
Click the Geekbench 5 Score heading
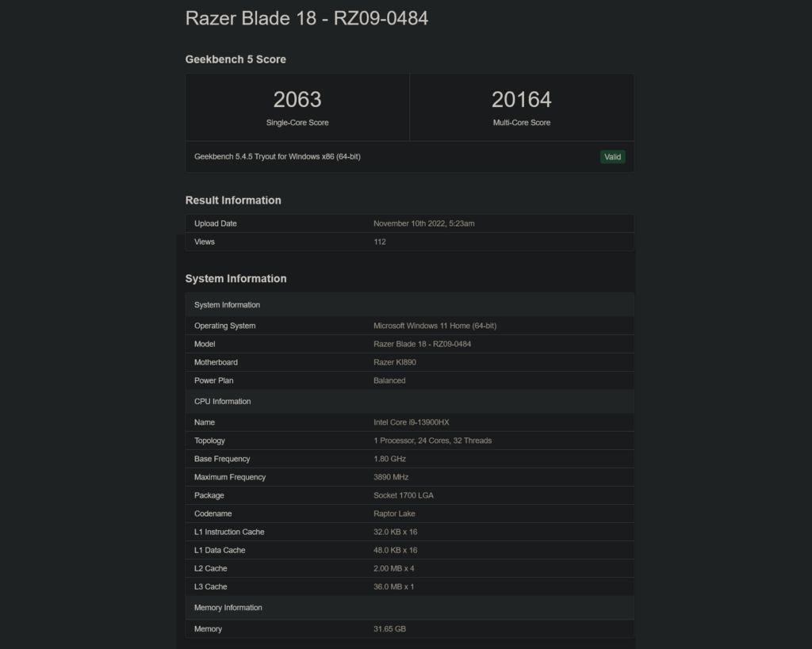point(236,59)
